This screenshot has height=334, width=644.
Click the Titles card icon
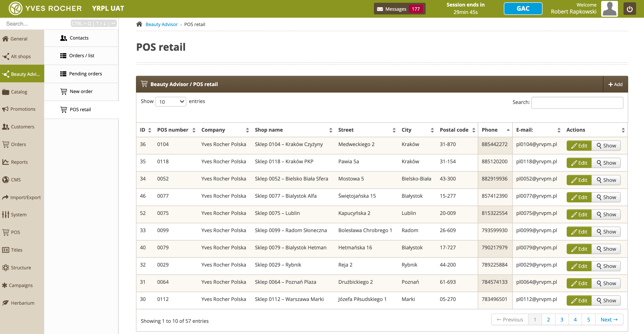coord(6,250)
